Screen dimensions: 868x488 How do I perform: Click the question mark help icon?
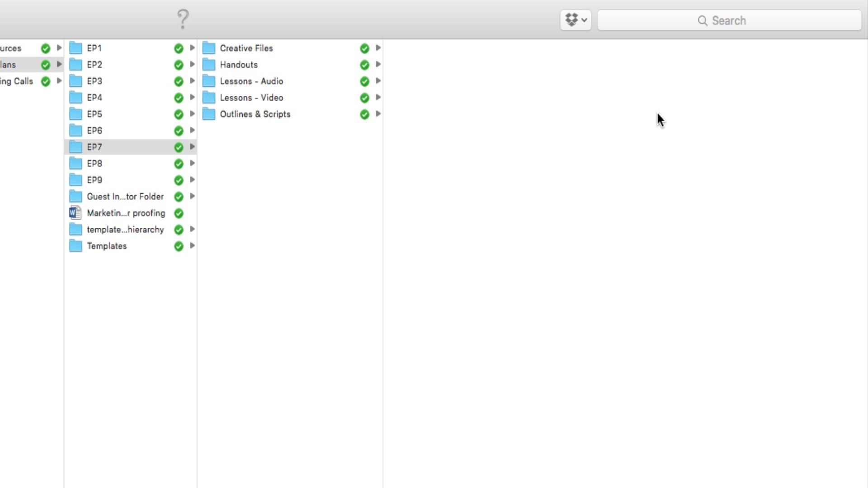183,19
